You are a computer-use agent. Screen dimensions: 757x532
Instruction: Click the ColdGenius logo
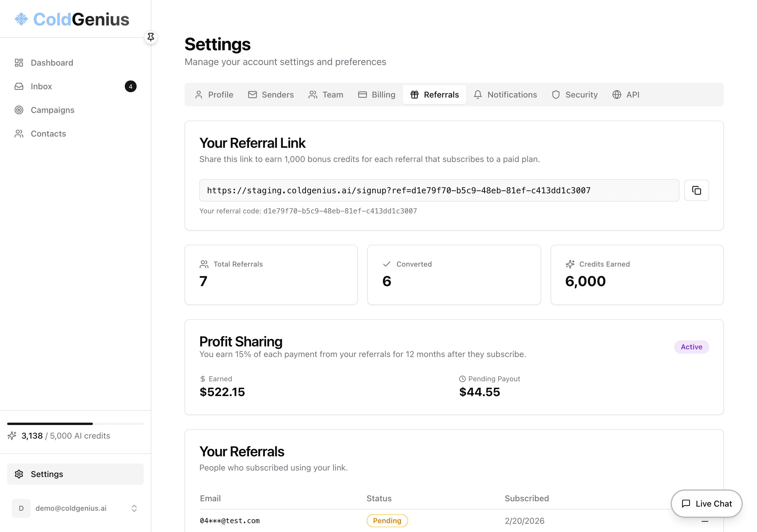[72, 19]
